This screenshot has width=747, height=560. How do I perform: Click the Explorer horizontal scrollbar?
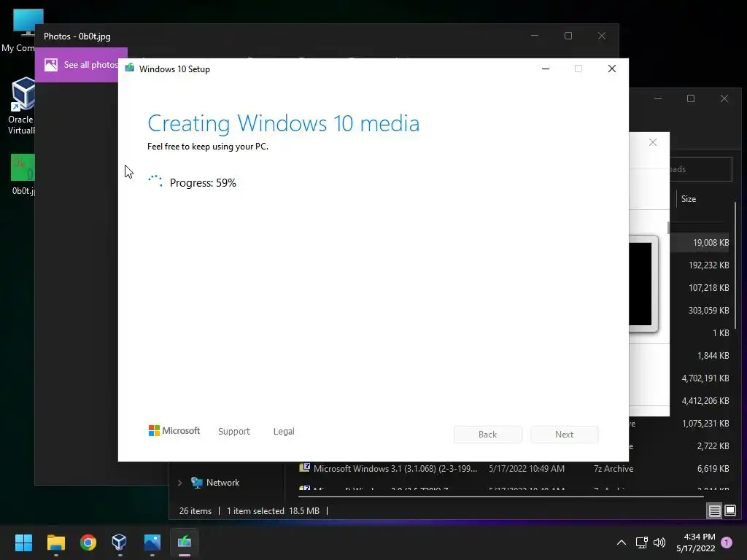click(500, 497)
